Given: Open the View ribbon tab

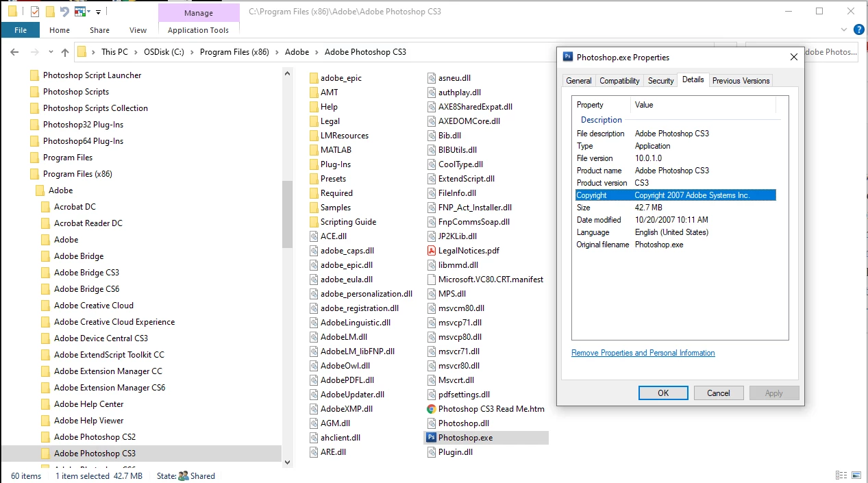Looking at the screenshot, I should tap(138, 30).
